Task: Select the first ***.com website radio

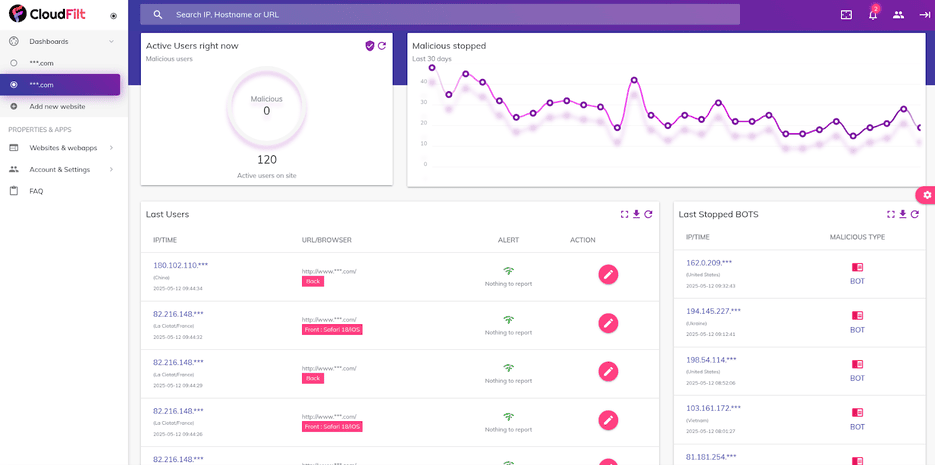Action: click(14, 63)
